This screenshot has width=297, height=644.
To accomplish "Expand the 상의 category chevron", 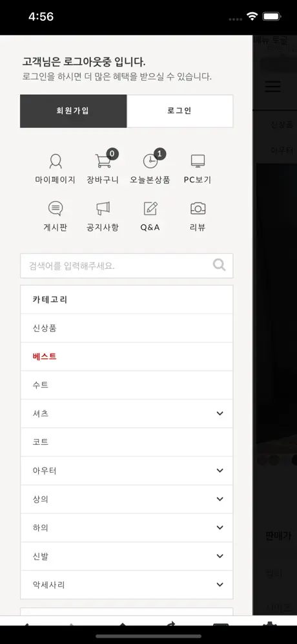I will coord(220,499).
